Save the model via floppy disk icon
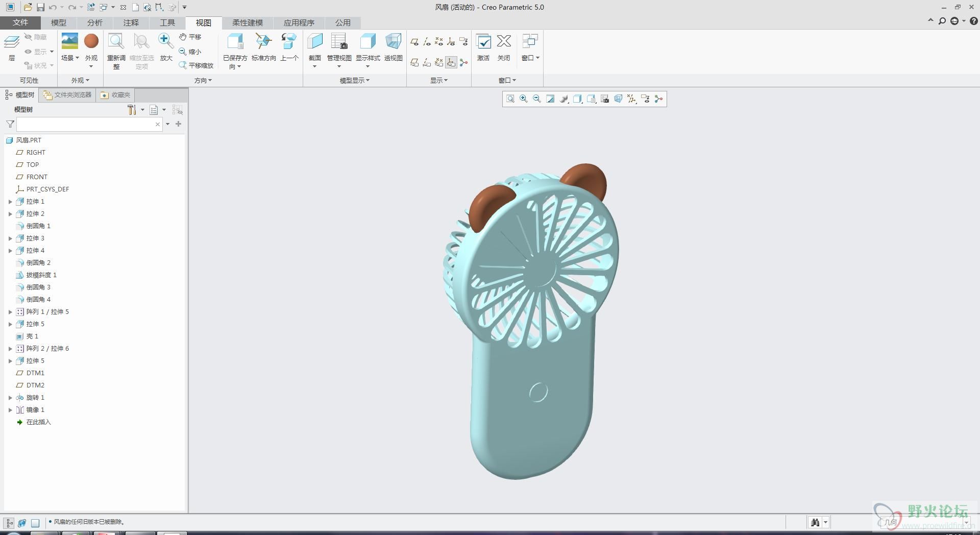The height and width of the screenshot is (535, 980). point(40,7)
